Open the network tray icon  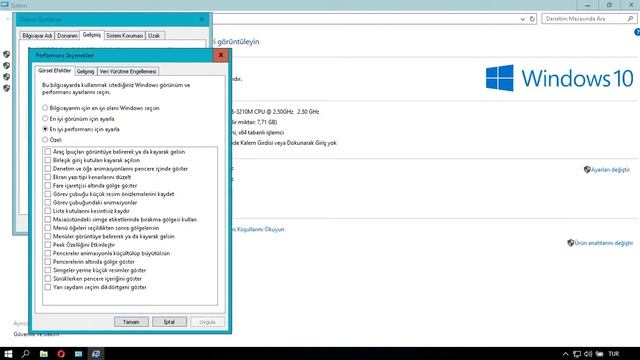coord(577,354)
